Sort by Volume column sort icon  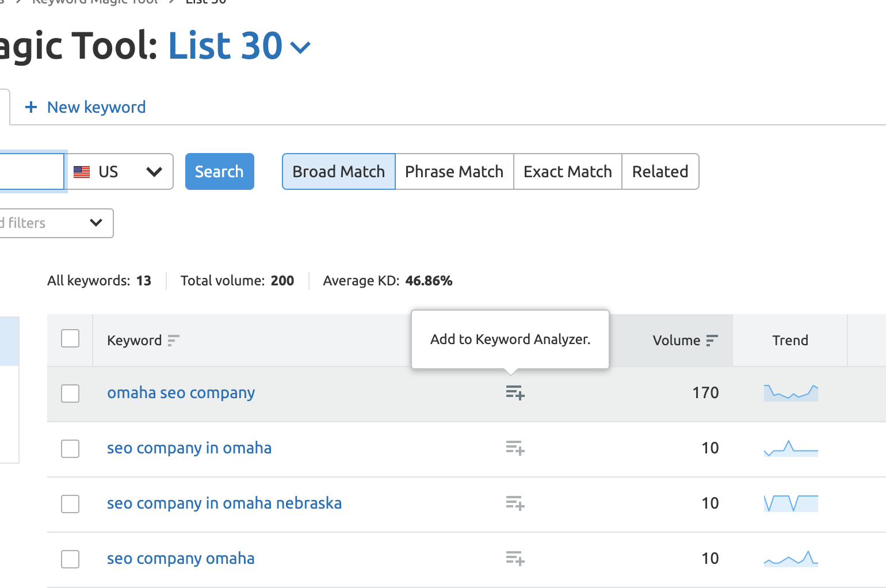(712, 341)
